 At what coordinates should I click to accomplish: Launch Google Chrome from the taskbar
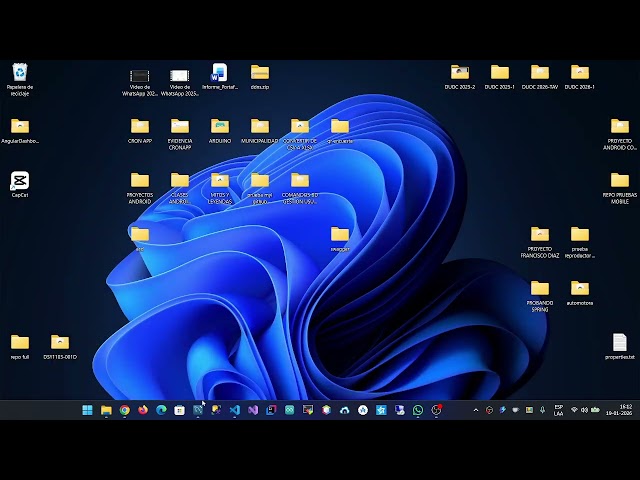(x=124, y=410)
